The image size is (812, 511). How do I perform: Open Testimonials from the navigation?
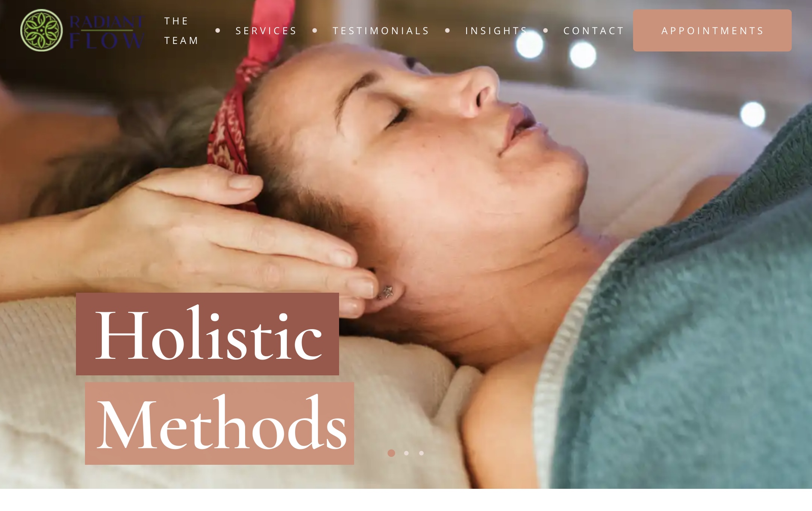pyautogui.click(x=381, y=30)
